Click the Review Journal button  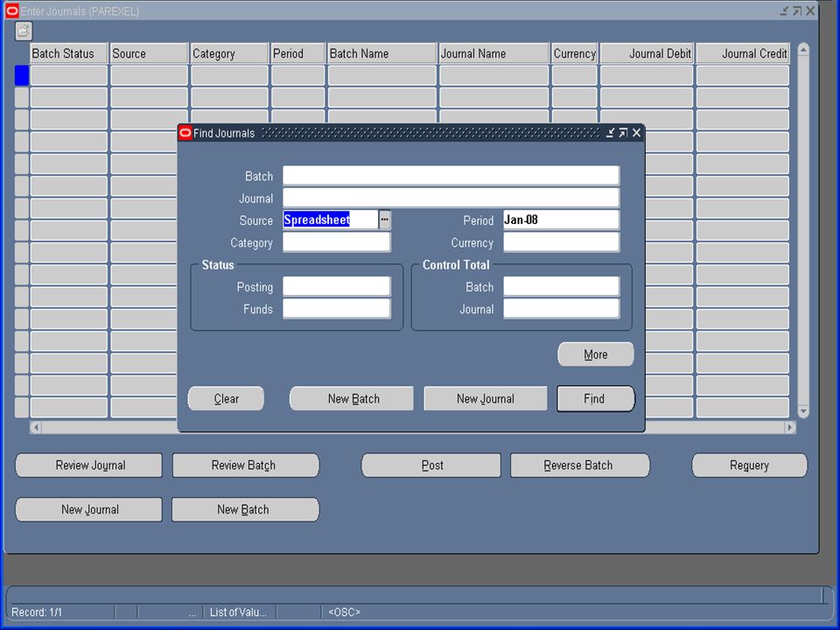click(x=89, y=465)
